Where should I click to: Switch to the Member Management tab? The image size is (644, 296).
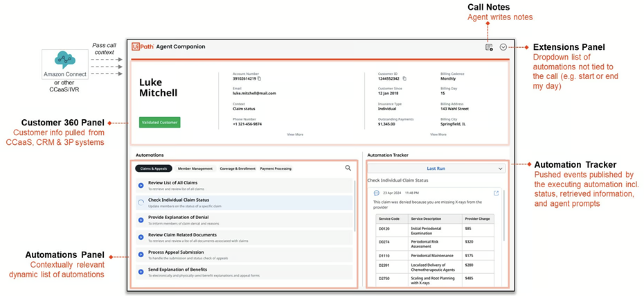point(195,168)
